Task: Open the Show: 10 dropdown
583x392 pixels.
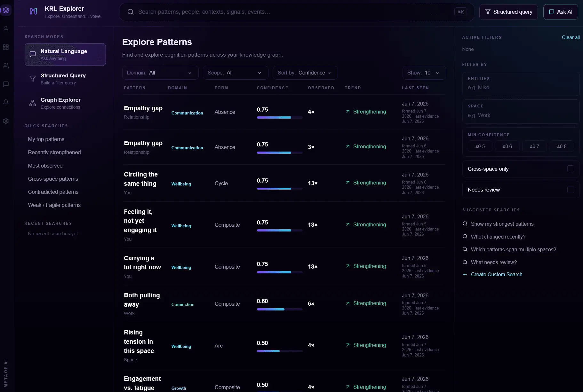Action: pyautogui.click(x=424, y=73)
